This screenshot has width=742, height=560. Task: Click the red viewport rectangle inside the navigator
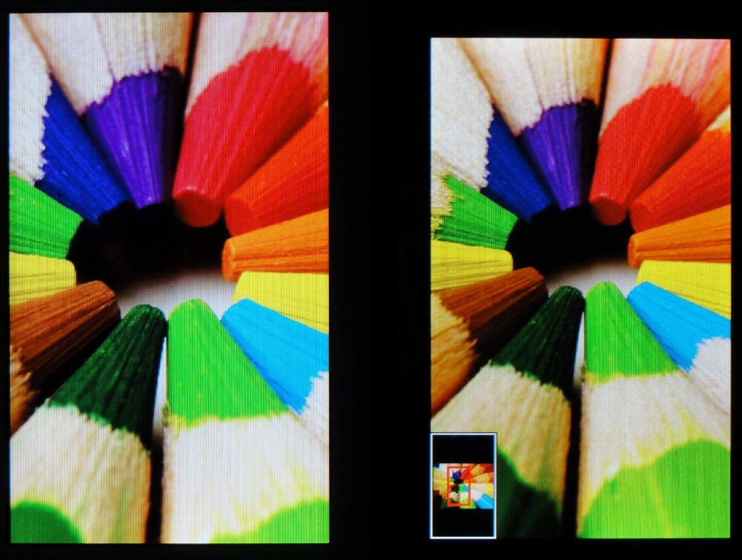pyautogui.click(x=459, y=487)
